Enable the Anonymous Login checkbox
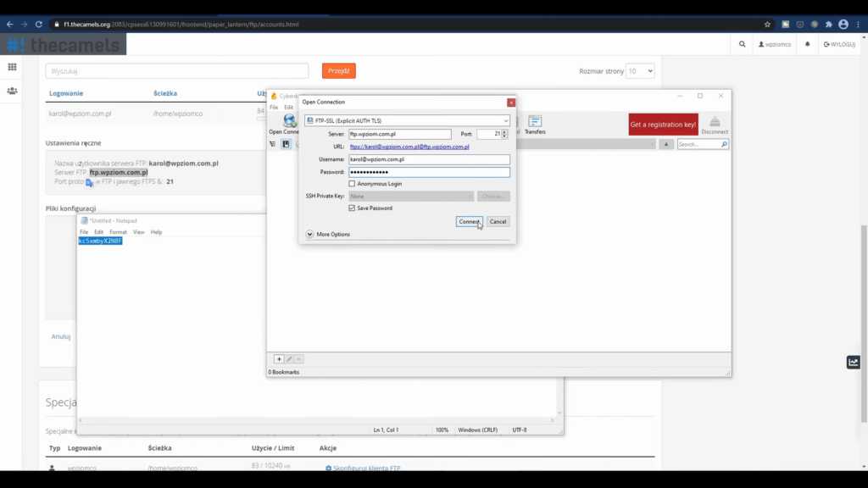This screenshot has width=868, height=488. click(353, 184)
